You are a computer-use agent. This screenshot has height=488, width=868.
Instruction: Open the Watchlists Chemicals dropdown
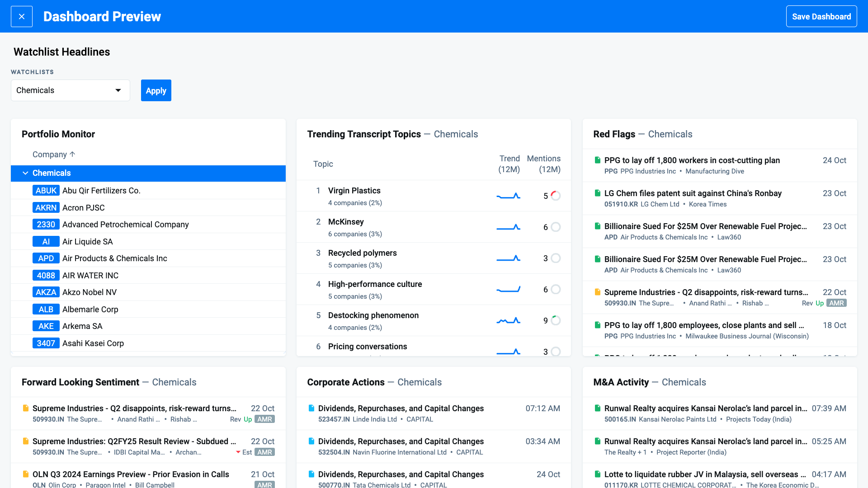tap(71, 90)
